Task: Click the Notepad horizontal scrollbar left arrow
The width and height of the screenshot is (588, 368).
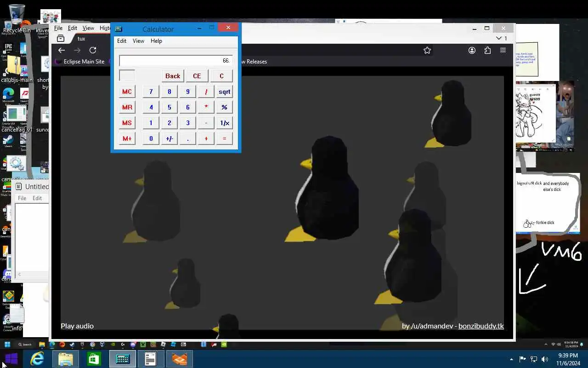Action: pos(19,275)
